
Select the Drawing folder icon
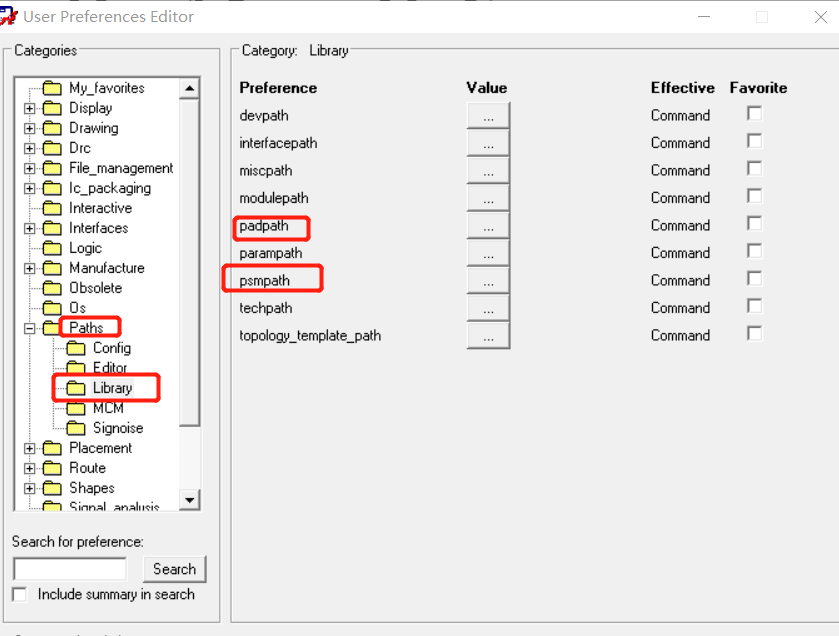[52, 128]
